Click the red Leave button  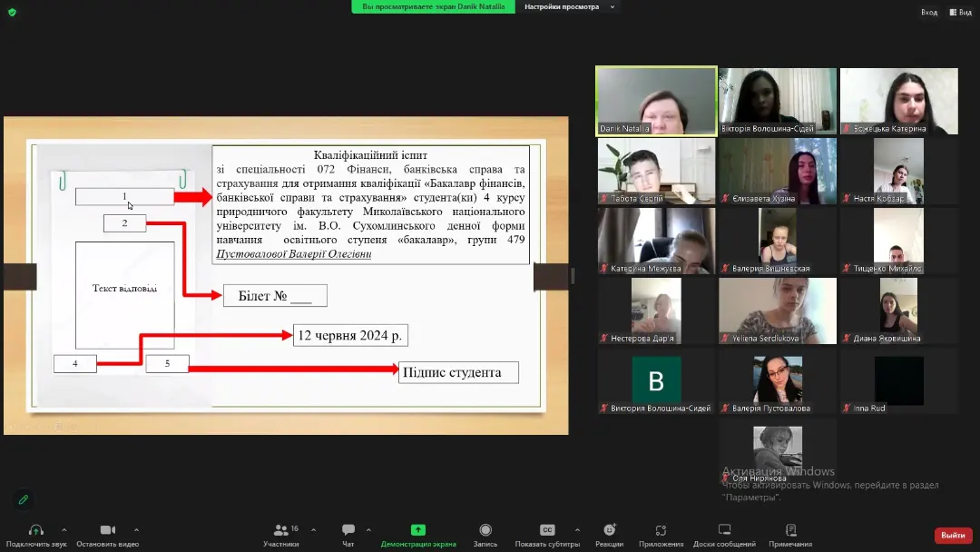point(953,536)
